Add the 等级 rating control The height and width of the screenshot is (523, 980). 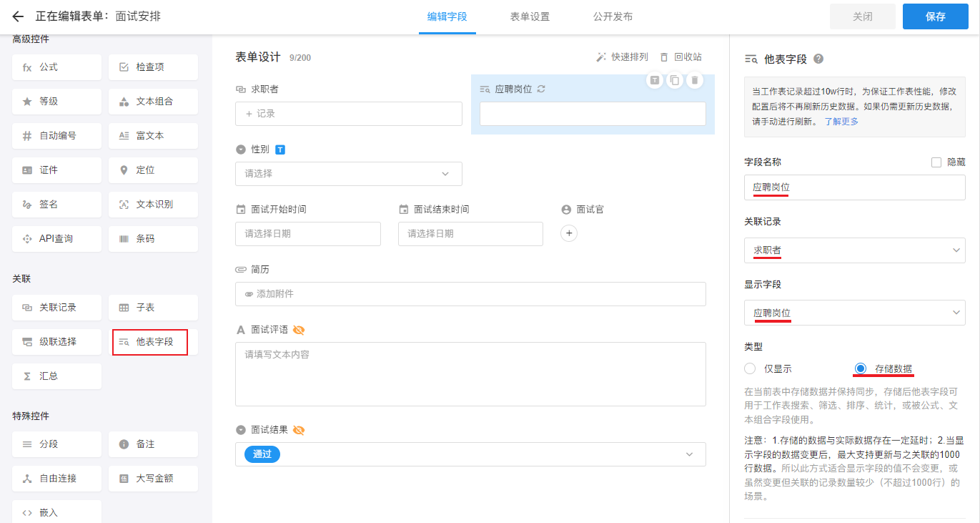tap(56, 102)
